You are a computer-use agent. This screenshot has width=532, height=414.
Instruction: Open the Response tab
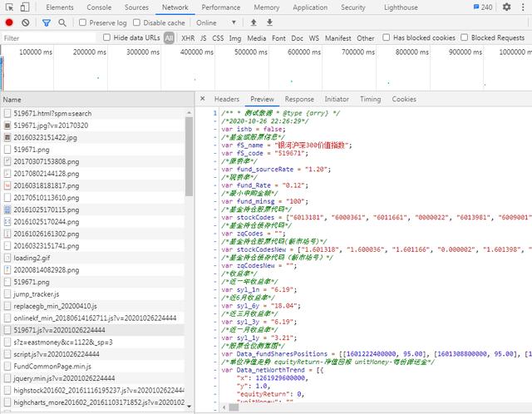coord(299,99)
